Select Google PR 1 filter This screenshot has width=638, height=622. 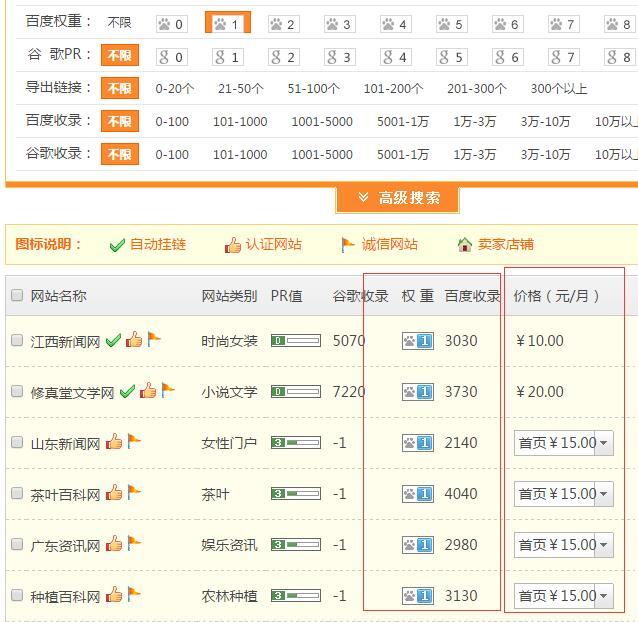coord(228,57)
